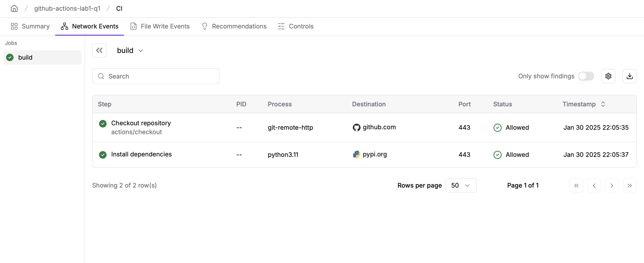This screenshot has width=644, height=263.
Task: Click the File Write Events icon
Action: pyautogui.click(x=133, y=26)
